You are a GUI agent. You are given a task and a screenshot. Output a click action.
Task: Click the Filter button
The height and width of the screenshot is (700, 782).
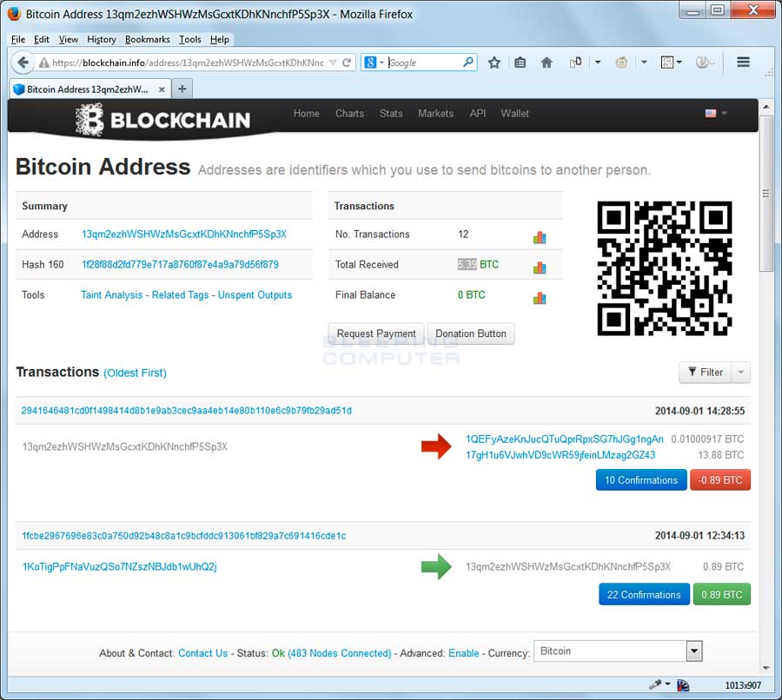tap(706, 372)
